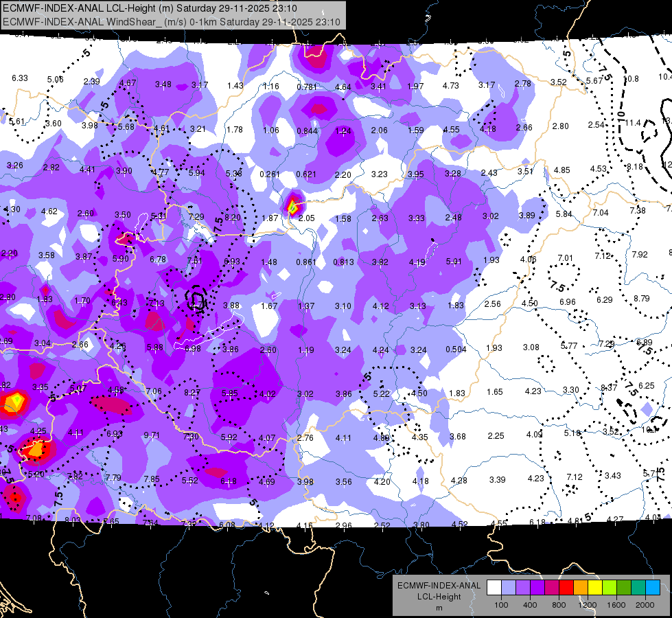Click legend title 'ECMWF-INDEX-ANAL'
The image size is (672, 618).
point(439,586)
